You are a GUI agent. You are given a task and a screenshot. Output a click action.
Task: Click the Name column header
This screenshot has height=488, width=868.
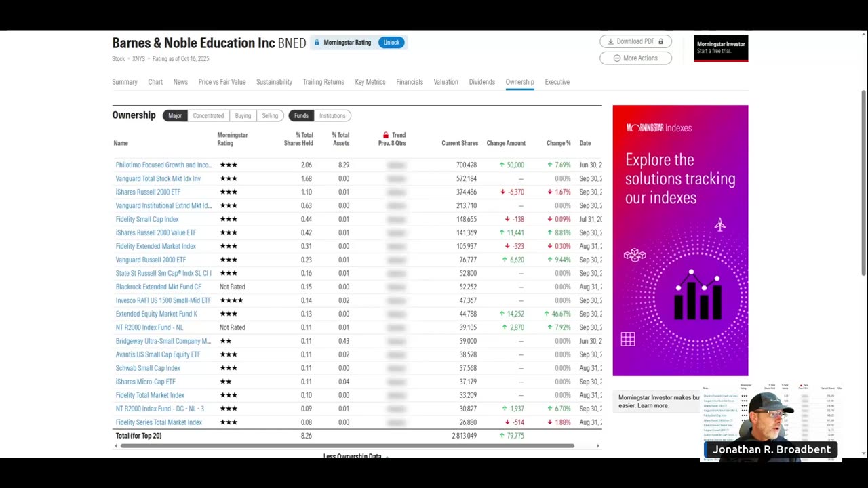pos(121,143)
